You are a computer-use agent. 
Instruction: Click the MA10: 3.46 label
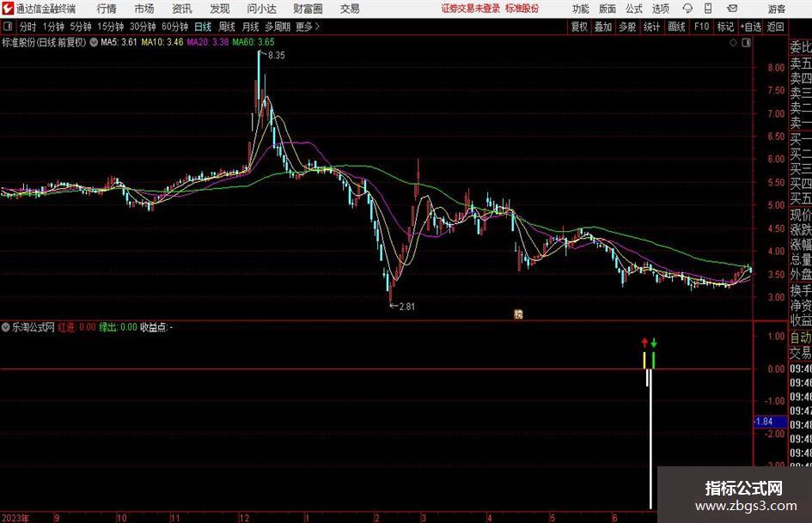(162, 42)
